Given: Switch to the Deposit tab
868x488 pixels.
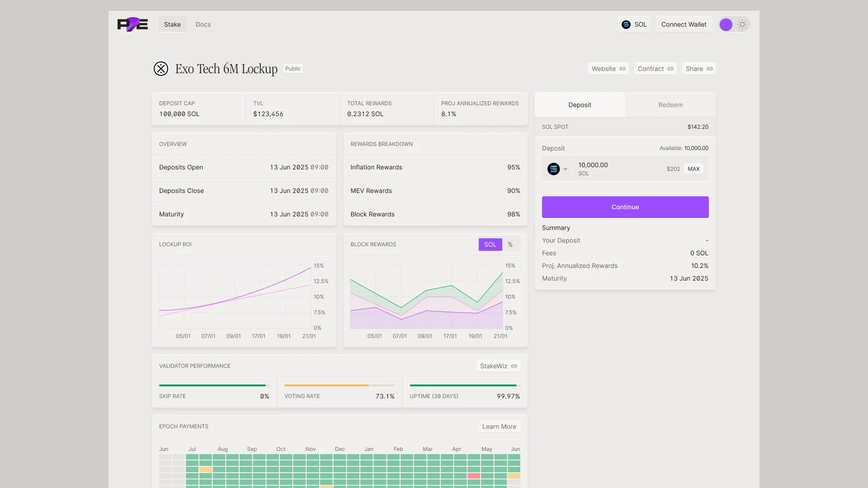Looking at the screenshot, I should tap(580, 105).
